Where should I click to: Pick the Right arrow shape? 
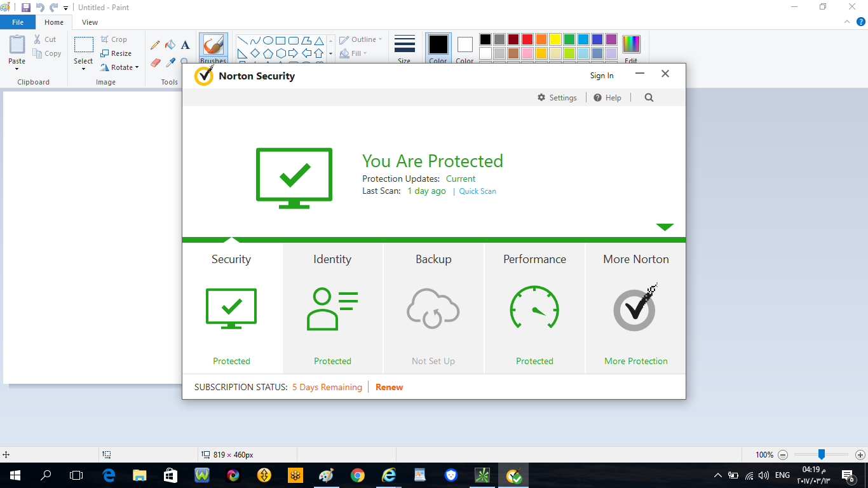[x=294, y=53]
